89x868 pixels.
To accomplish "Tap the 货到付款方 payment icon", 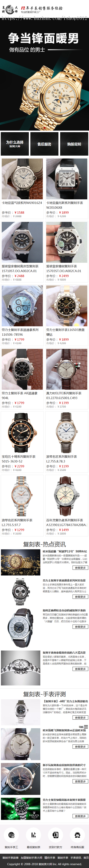I will tap(56, 835).
